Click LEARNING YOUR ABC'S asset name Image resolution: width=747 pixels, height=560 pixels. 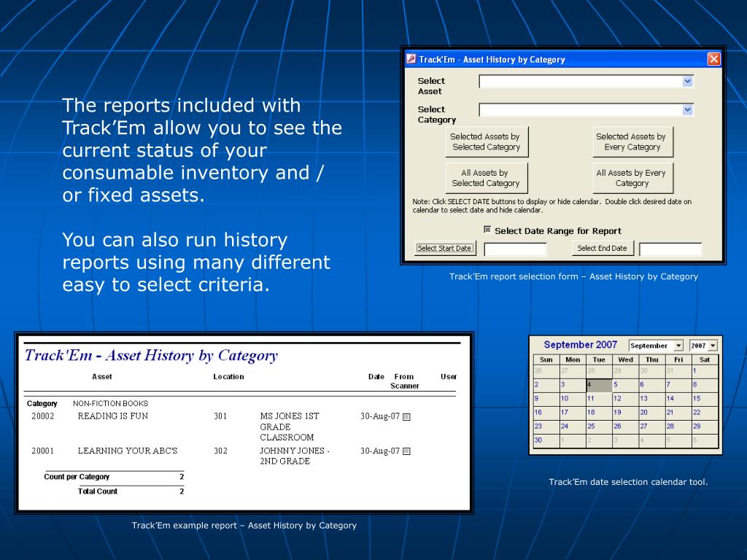pos(128,451)
